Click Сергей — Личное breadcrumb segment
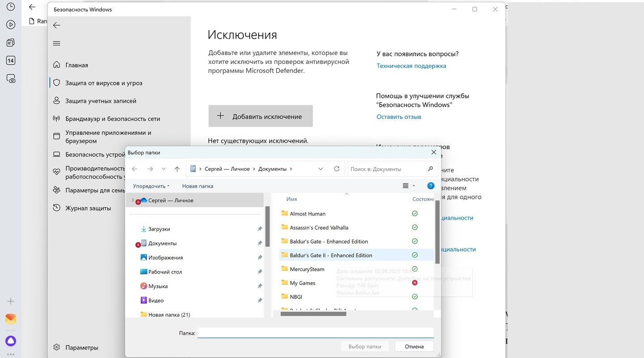The width and height of the screenshot is (644, 358). 227,169
